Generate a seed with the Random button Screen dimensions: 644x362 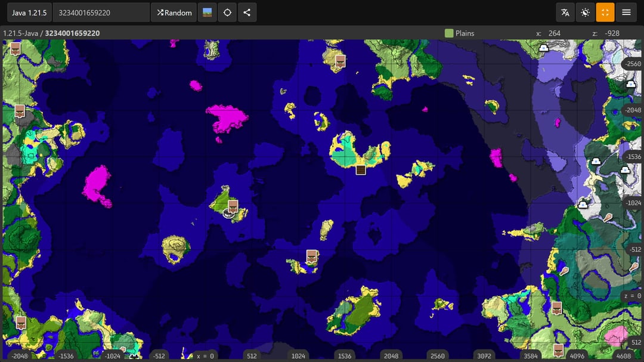174,13
